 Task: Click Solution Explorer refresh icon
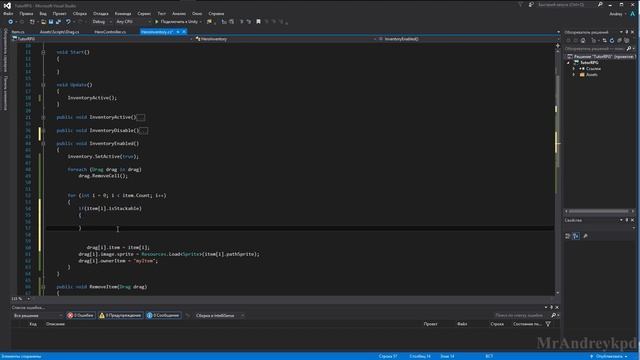(x=612, y=40)
